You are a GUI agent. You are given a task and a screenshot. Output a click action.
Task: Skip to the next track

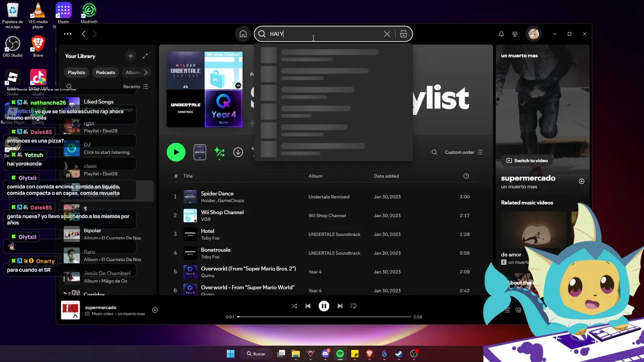(340, 306)
